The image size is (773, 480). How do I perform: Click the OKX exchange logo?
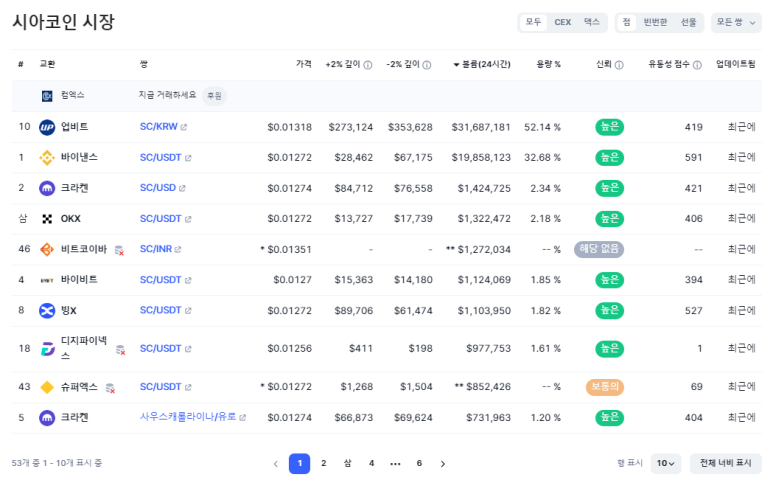click(47, 219)
